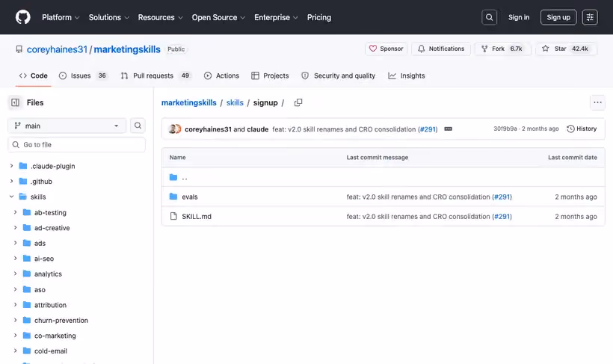Fork the repository
The width and height of the screenshot is (613, 364).
[502, 49]
